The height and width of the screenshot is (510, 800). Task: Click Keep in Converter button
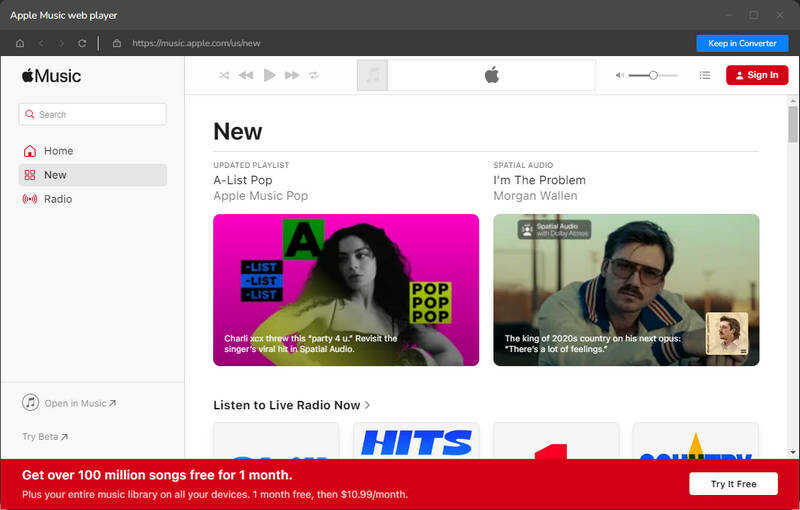[742, 43]
